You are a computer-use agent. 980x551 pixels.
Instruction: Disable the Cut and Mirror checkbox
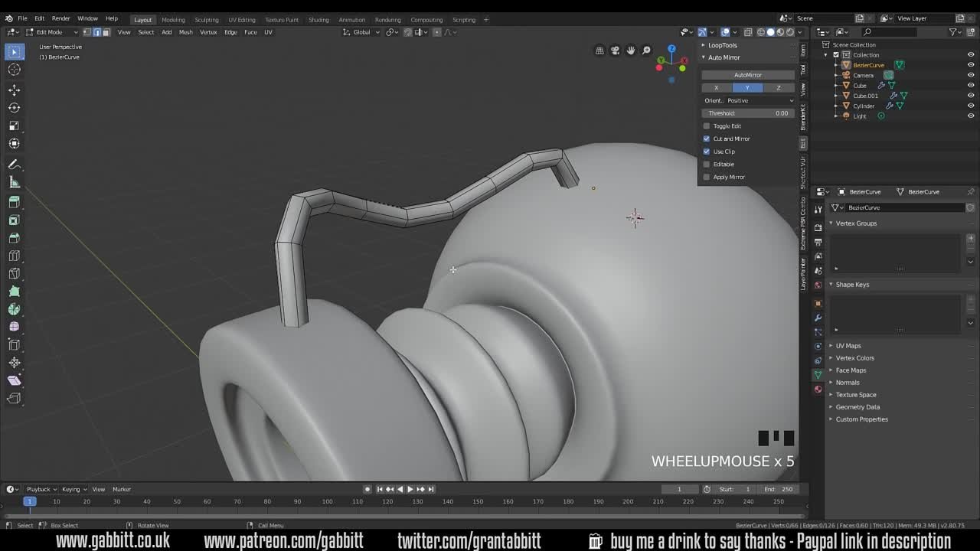coord(706,139)
